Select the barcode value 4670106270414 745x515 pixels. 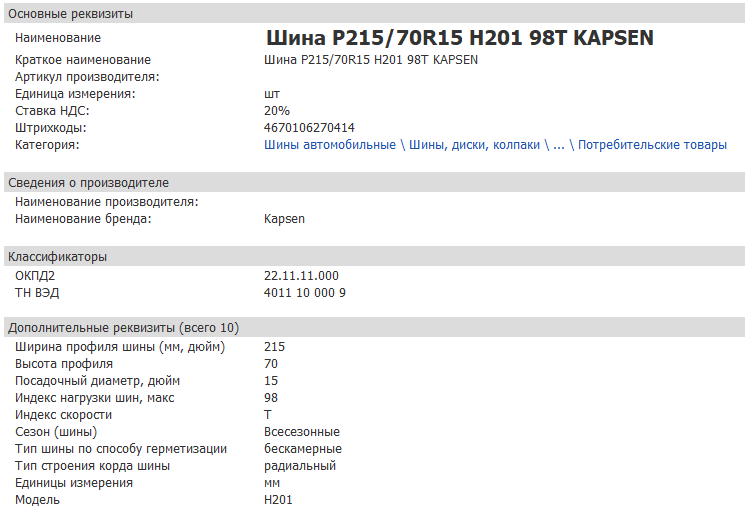click(x=309, y=128)
